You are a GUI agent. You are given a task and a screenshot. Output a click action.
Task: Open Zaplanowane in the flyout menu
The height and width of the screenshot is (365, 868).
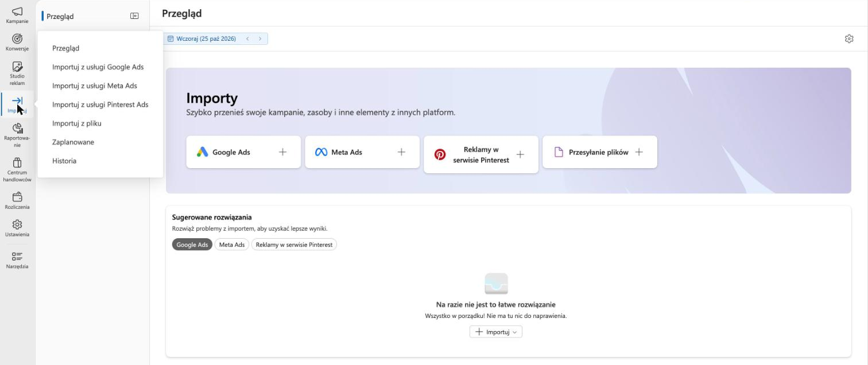pos(73,142)
